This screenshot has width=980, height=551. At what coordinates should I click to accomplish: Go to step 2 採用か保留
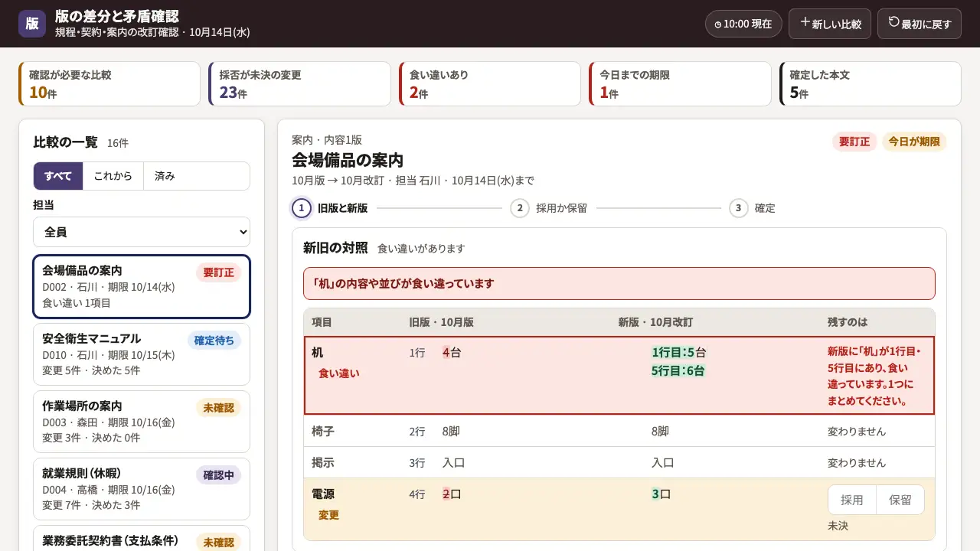tap(549, 208)
